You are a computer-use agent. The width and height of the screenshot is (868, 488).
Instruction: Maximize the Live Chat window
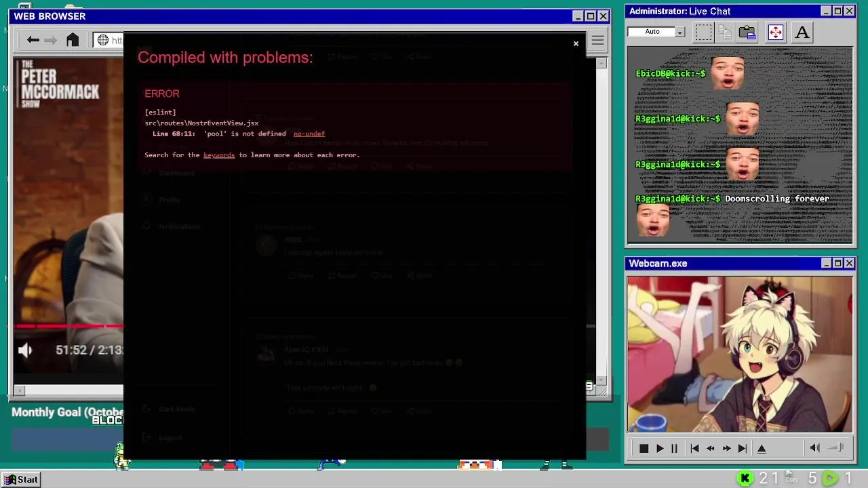(837, 11)
